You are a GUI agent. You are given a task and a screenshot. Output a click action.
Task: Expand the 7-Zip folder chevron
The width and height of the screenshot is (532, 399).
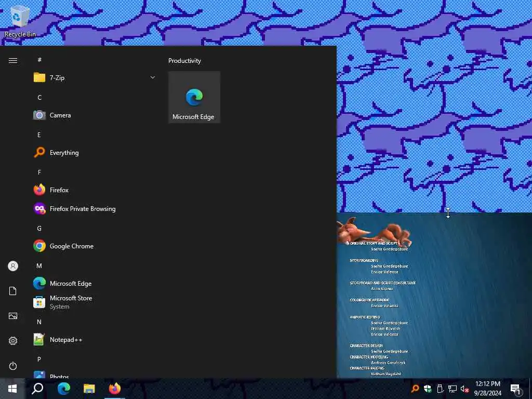153,78
